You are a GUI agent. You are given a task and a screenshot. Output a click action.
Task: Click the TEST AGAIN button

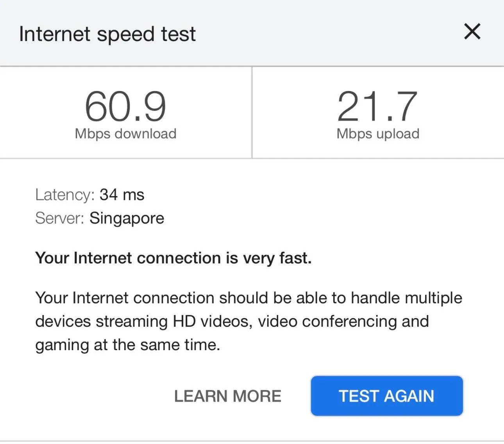tap(386, 396)
